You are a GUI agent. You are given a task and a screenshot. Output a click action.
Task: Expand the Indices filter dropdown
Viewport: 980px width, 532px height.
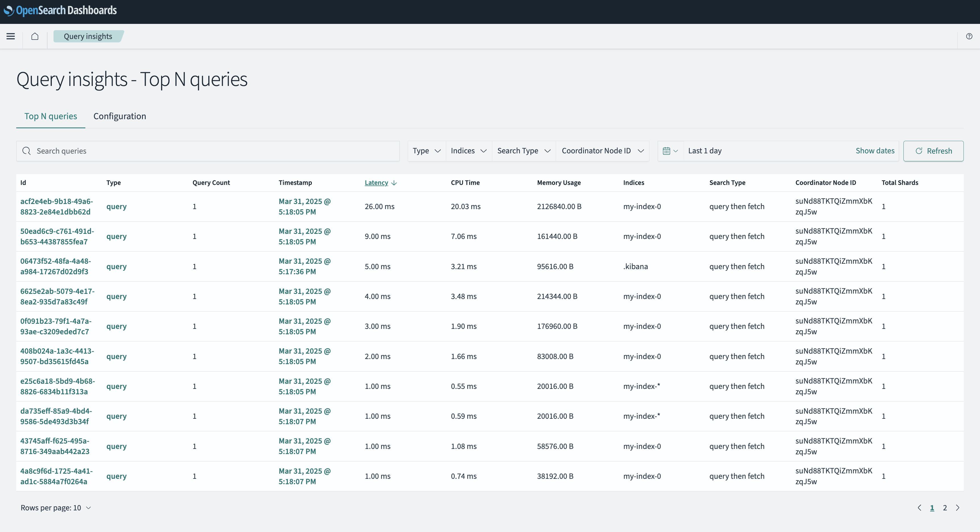click(469, 151)
